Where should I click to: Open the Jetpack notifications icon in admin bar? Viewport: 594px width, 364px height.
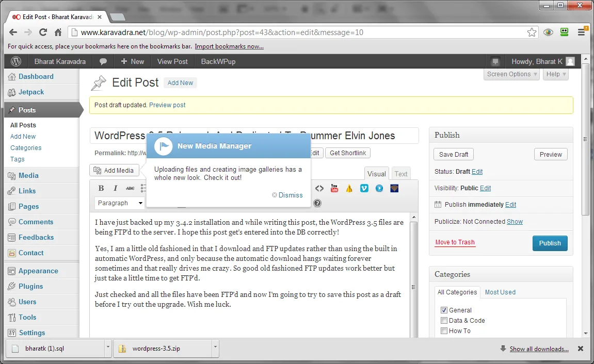(x=495, y=61)
